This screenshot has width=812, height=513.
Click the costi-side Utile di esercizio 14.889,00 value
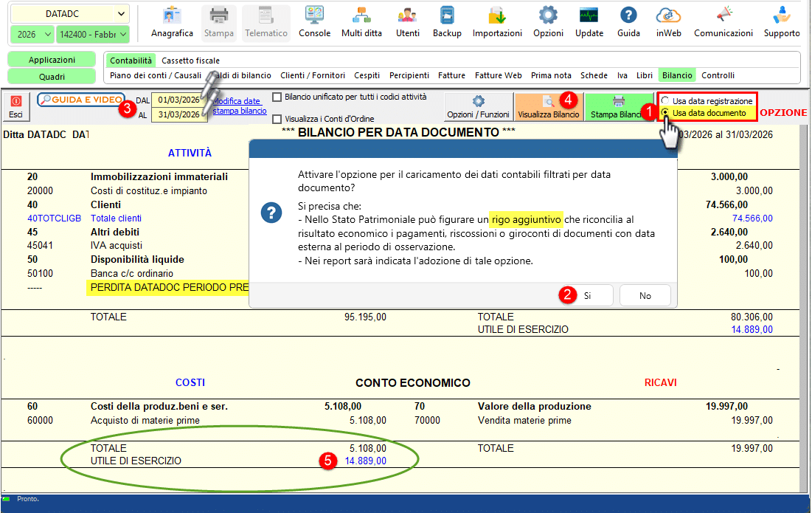[366, 461]
